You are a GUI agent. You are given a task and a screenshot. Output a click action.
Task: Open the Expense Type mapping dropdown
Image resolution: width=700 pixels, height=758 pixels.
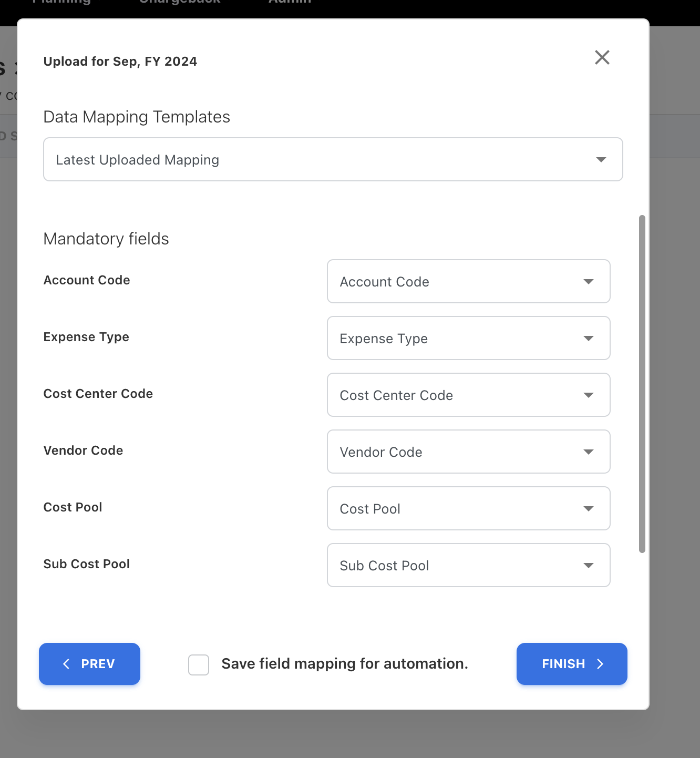click(x=468, y=338)
